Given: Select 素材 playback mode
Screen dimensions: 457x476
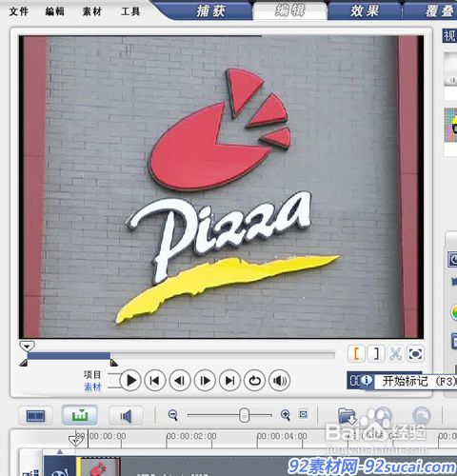Looking at the screenshot, I should tap(92, 387).
